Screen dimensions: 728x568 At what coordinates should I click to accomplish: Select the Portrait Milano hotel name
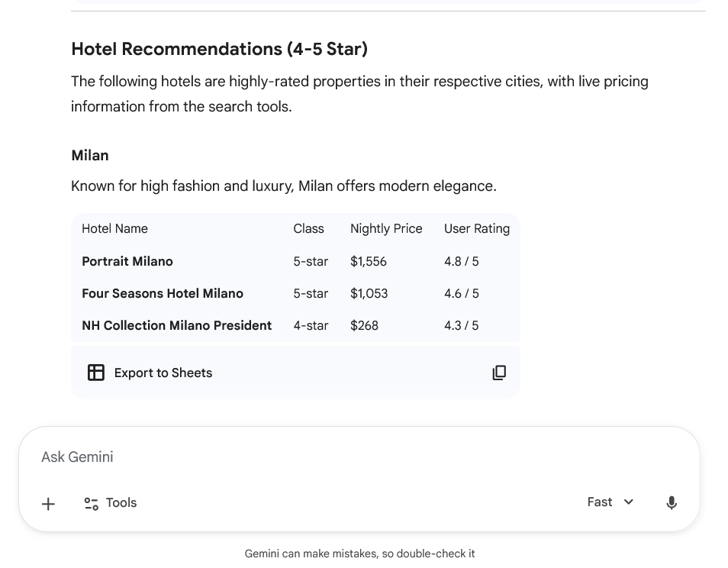[127, 261]
